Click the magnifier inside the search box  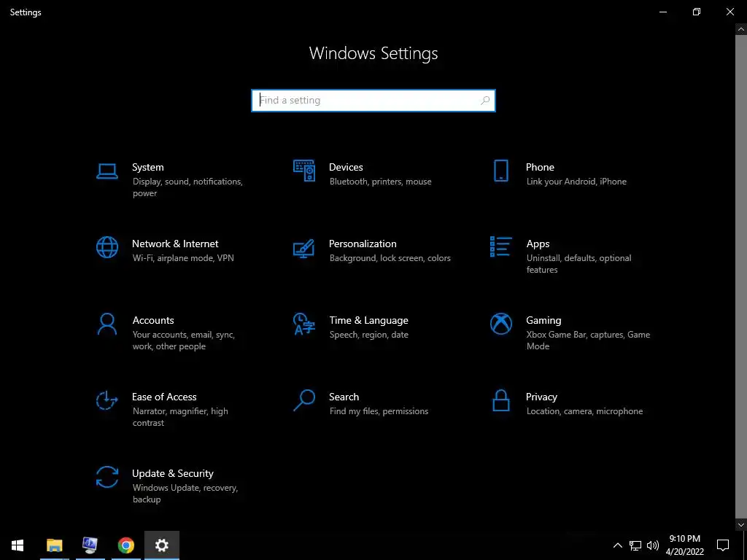[485, 101]
